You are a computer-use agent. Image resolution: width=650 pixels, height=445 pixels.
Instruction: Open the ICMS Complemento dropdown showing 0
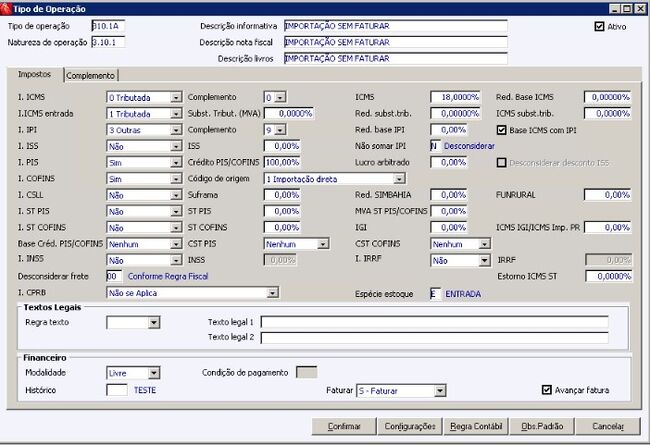tap(280, 97)
